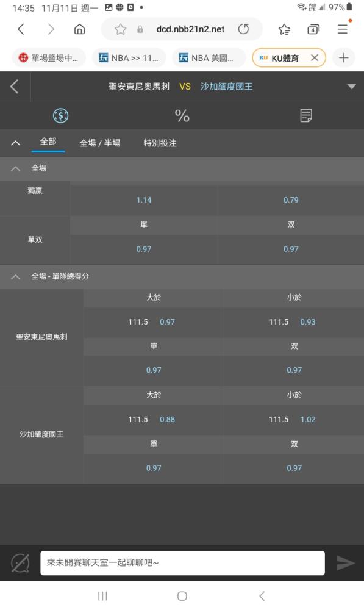The width and height of the screenshot is (364, 610).
Task: Tap the lock icon in address bar
Action: 140,29
